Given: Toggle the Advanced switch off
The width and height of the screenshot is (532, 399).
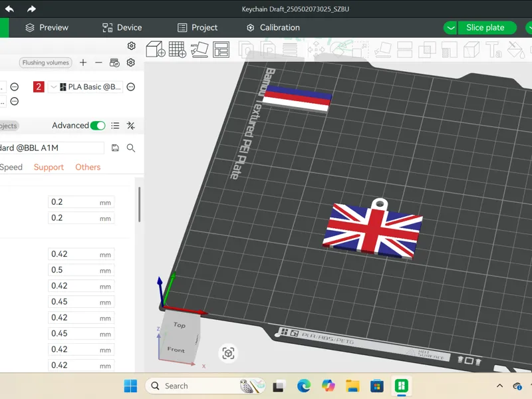Looking at the screenshot, I should (98, 126).
